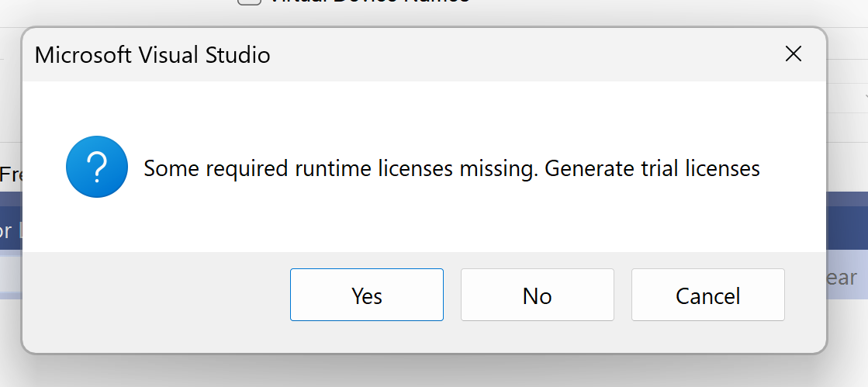
Task: Close the Microsoft Visual Studio dialog
Action: pyautogui.click(x=794, y=54)
